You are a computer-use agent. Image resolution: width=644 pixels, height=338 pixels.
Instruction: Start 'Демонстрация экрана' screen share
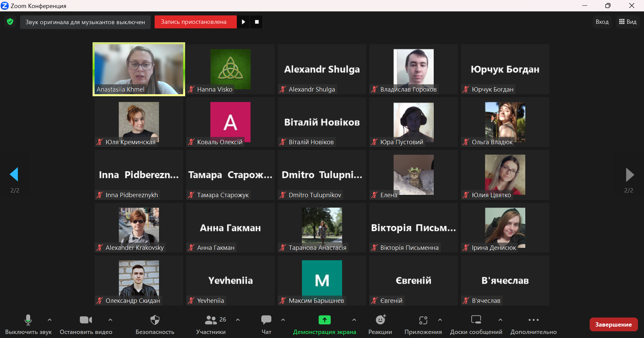[x=324, y=325]
